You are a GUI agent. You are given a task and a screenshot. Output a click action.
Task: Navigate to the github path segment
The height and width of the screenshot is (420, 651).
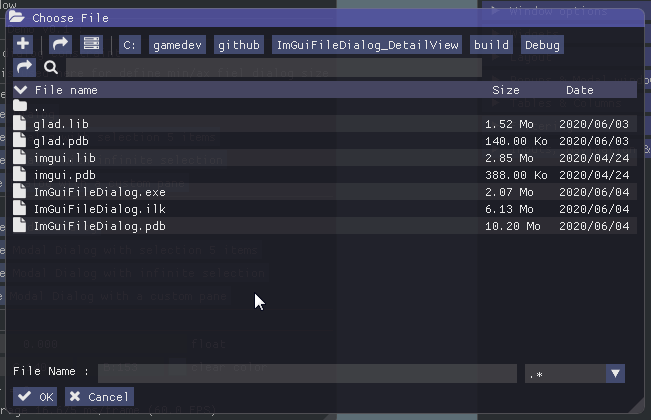click(239, 45)
